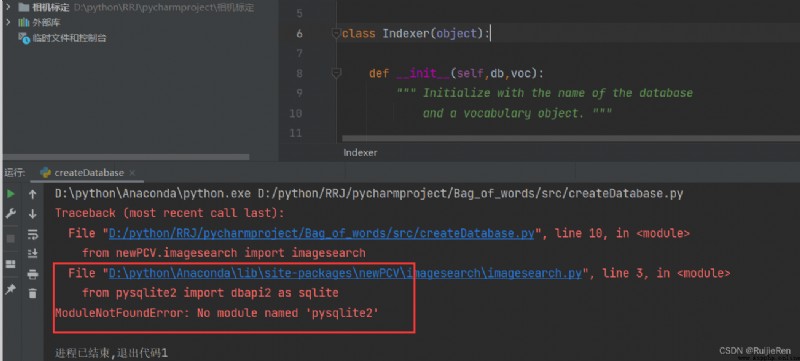Click project panel horizontal scrollbar
Viewport: 800px width, 361px height.
click(x=127, y=157)
